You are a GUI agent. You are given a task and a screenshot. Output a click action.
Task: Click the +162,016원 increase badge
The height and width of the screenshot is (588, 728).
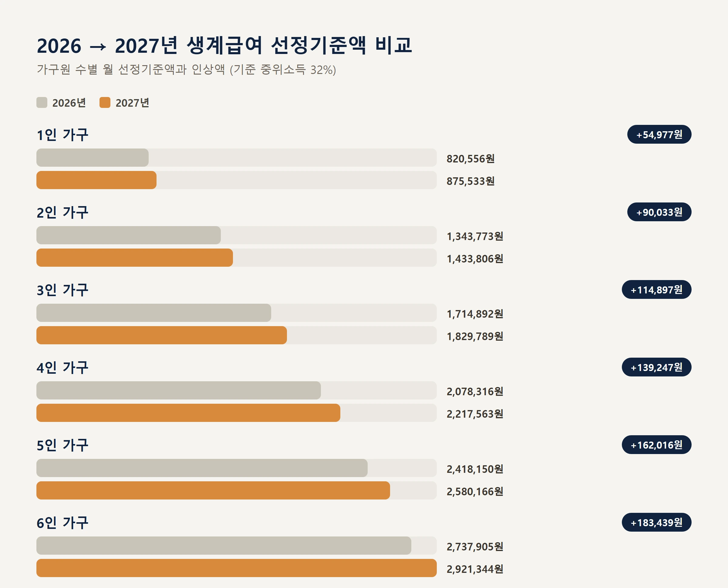[x=656, y=445]
